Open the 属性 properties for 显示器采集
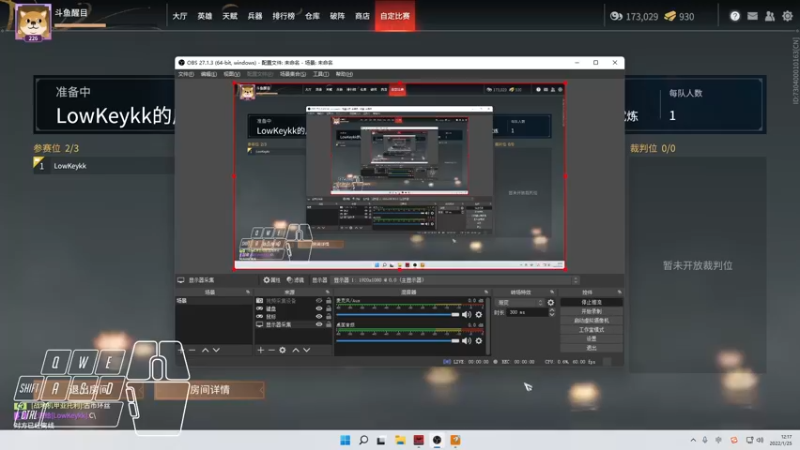800x450 pixels. [272, 280]
